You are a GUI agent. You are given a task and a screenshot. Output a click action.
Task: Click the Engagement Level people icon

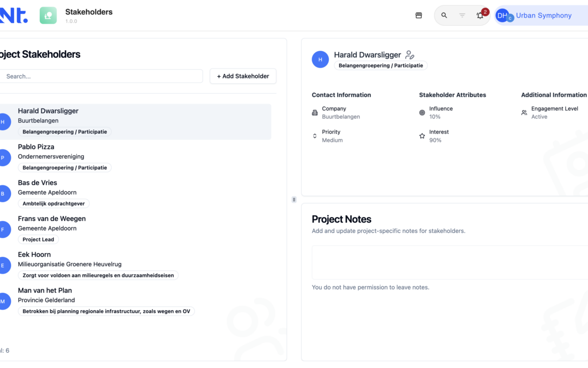(x=524, y=113)
